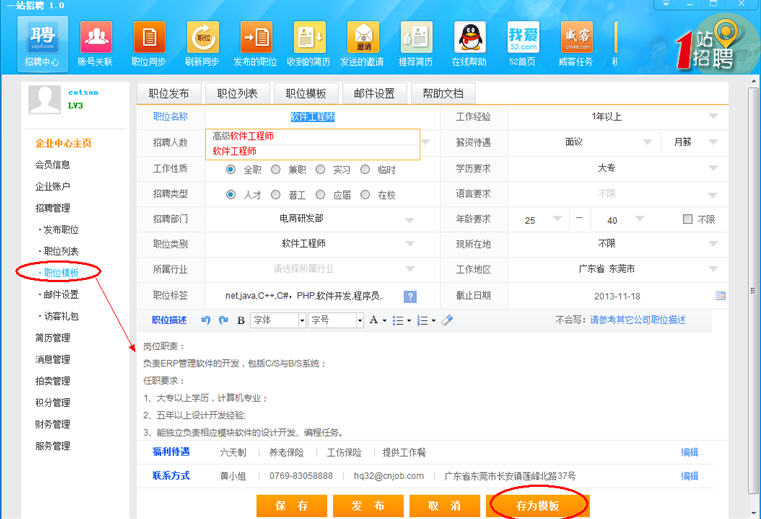Click the 刷新同步 refresh sync icon
The image size is (761, 519).
pyautogui.click(x=203, y=42)
